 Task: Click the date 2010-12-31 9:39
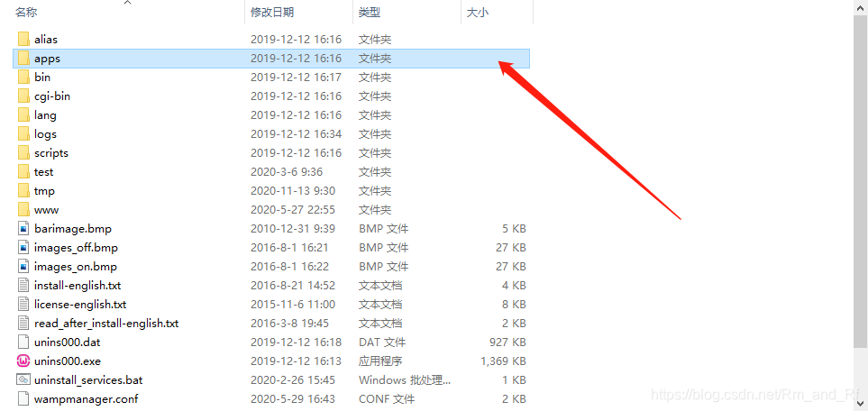pos(293,228)
